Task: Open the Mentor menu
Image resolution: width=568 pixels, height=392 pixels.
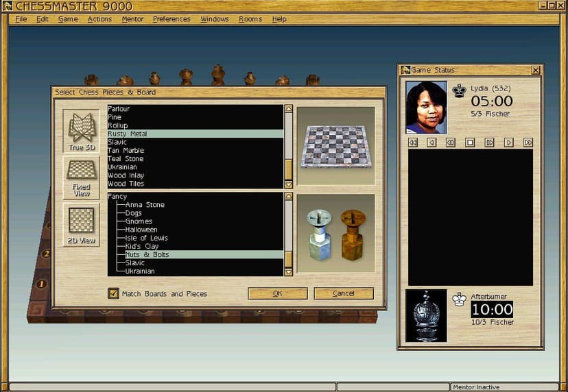Action: coord(132,19)
